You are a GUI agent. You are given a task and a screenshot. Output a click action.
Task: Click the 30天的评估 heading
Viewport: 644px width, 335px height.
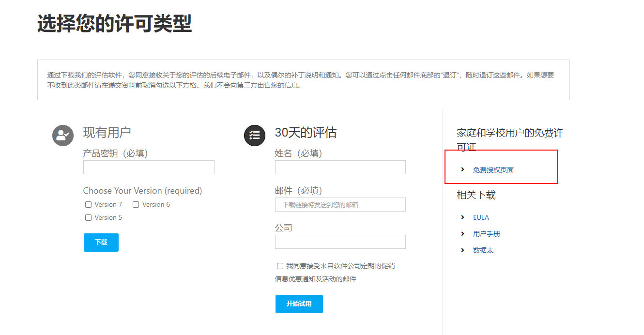click(306, 133)
